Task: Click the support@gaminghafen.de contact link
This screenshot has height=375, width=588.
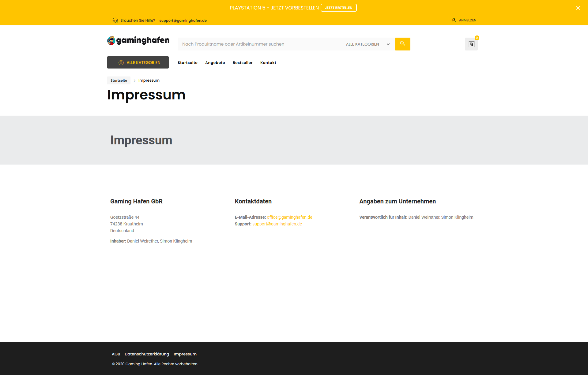Action: click(x=277, y=224)
